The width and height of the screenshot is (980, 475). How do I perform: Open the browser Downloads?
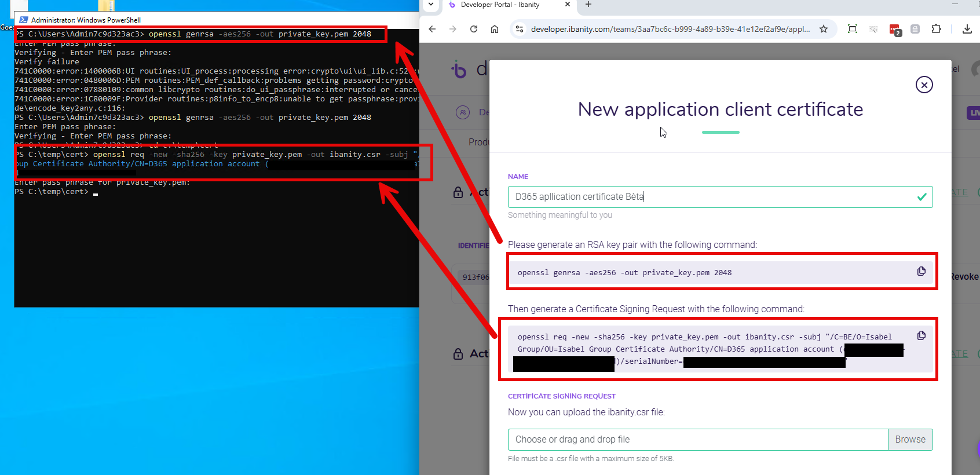click(967, 29)
